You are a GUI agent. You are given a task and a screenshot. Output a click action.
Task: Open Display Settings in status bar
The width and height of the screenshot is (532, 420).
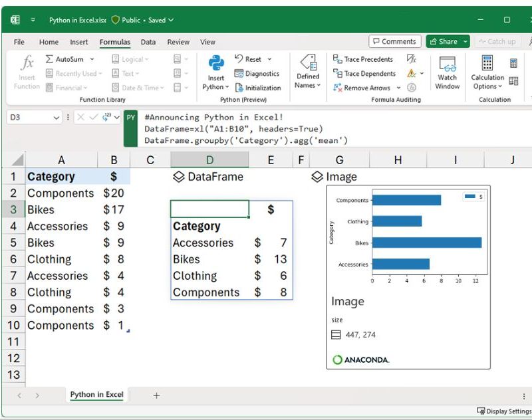point(504,411)
